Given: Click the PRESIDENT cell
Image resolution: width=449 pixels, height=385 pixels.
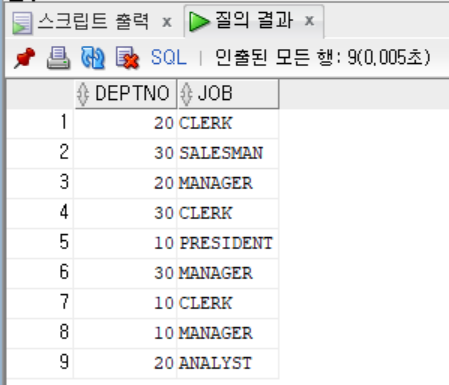Looking at the screenshot, I should [228, 243].
